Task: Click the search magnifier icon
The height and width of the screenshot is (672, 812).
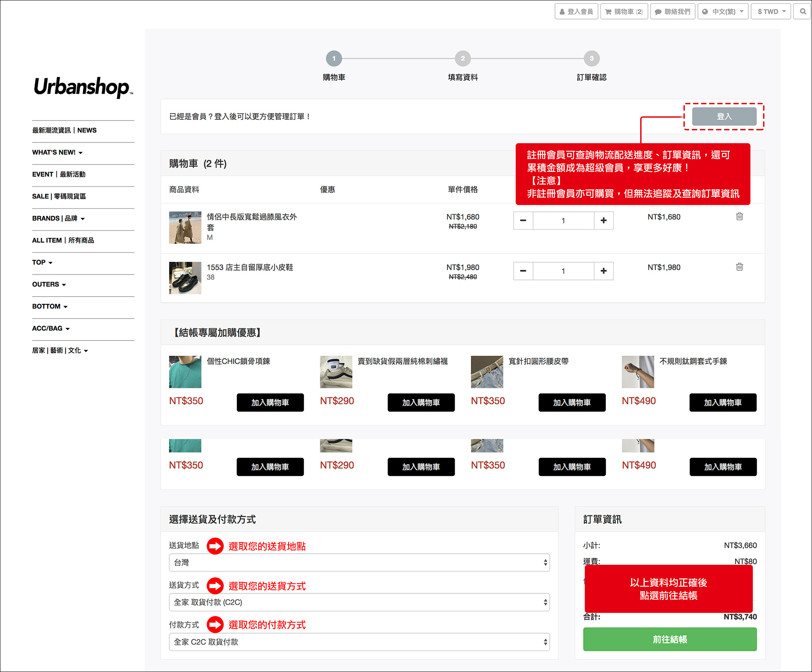Action: click(803, 11)
